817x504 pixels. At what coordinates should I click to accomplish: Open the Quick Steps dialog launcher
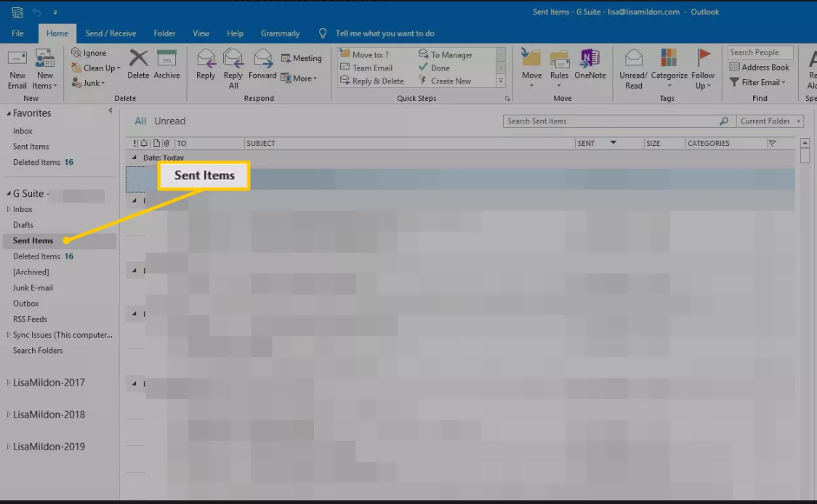507,99
